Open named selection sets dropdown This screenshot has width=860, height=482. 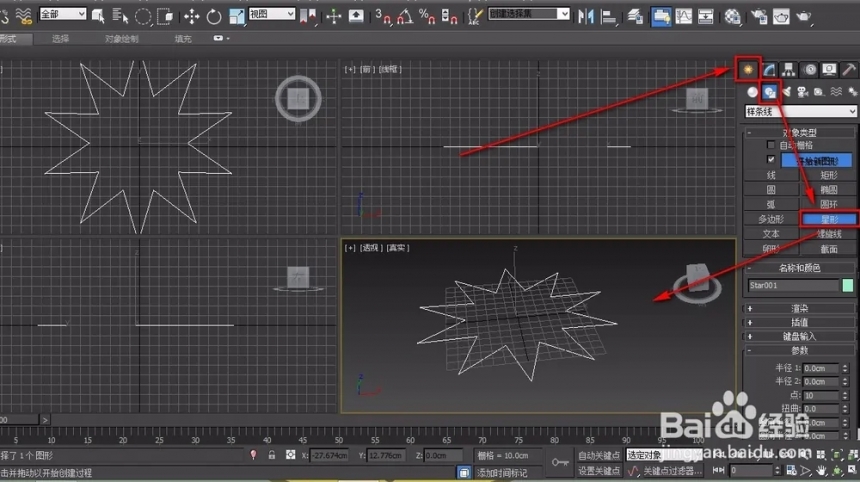tap(529, 14)
